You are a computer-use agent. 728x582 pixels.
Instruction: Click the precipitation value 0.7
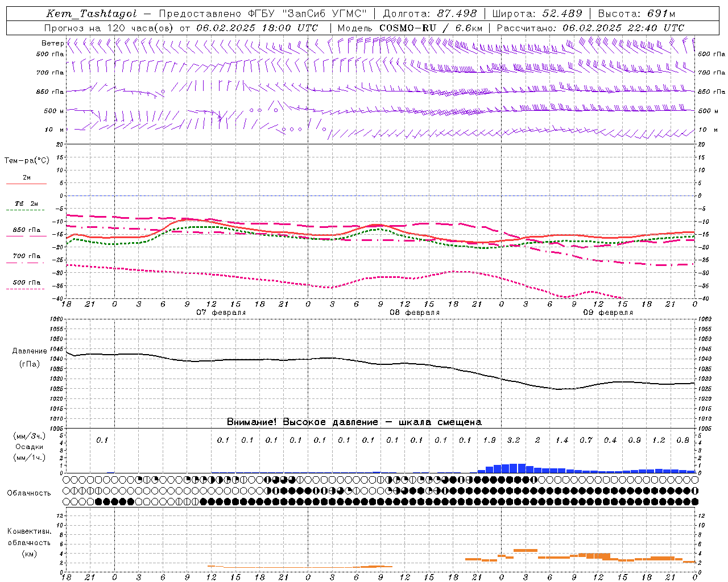(x=586, y=440)
